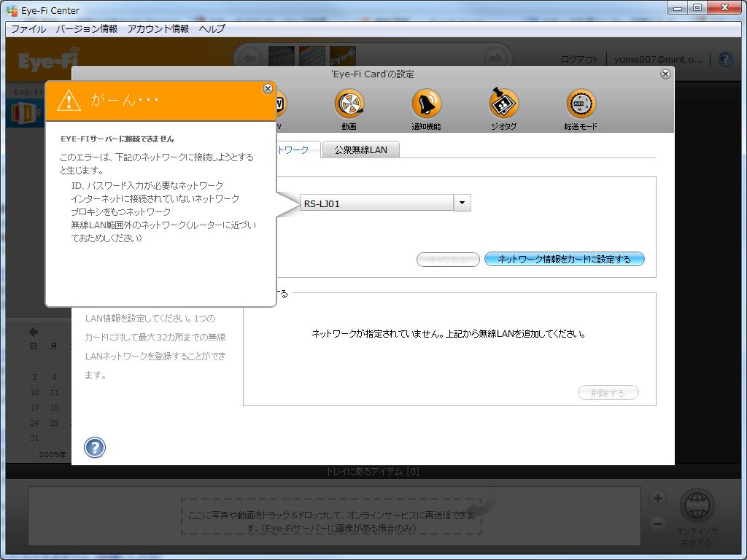Open the ヘルプ menu
This screenshot has height=560, width=747.
pos(212,28)
